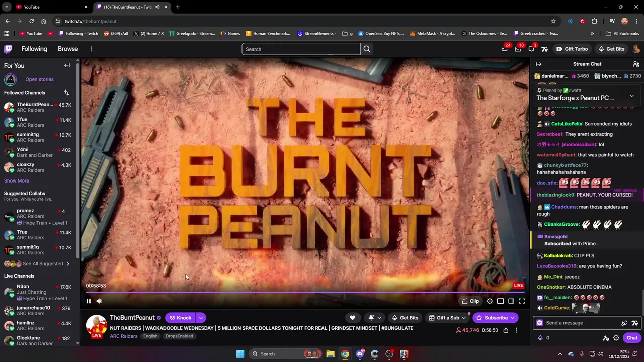The width and height of the screenshot is (644, 362).
Task: Open the Knock button dropdown arrow
Action: [x=201, y=318]
